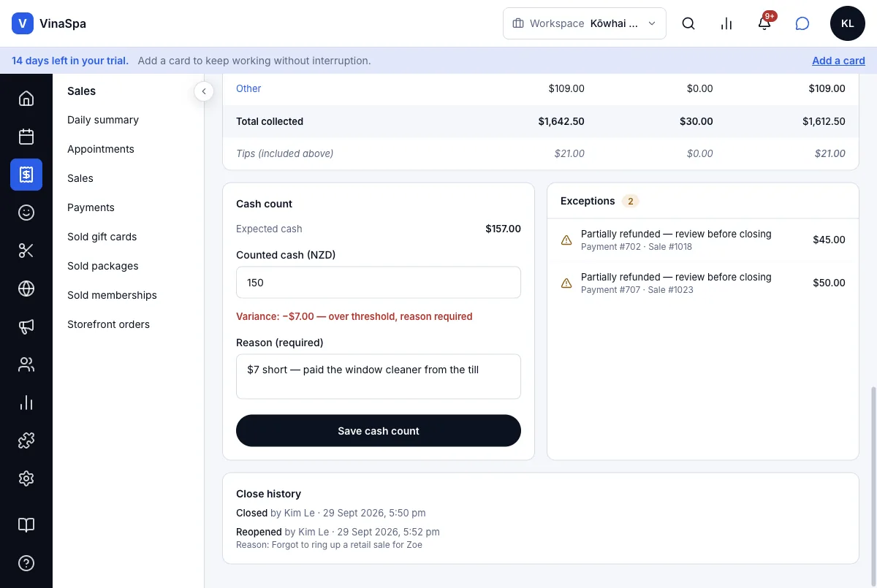Open exception for Payment #707

[703, 283]
